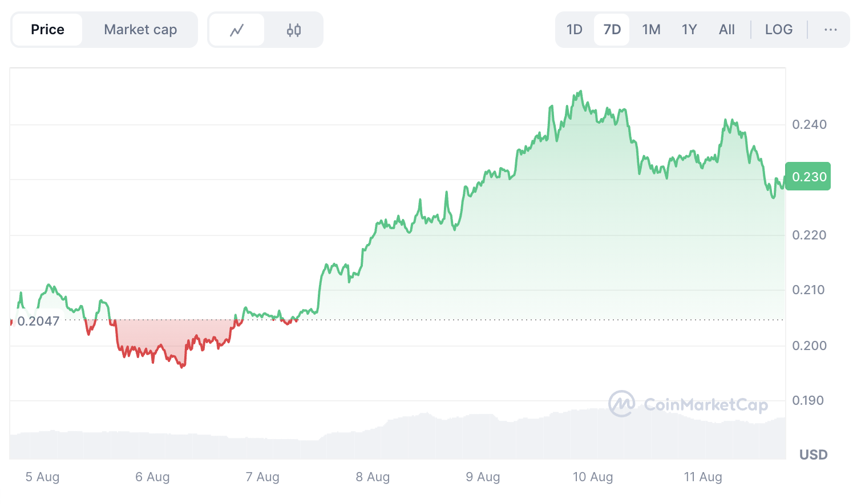Select the 7D time range
This screenshot has height=504, width=857.
(x=612, y=30)
